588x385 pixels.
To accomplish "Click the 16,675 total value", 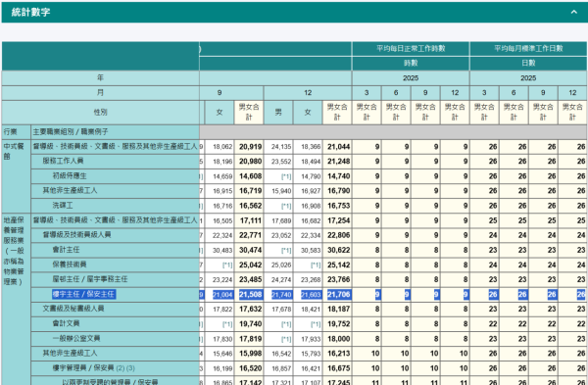I will point(339,368).
